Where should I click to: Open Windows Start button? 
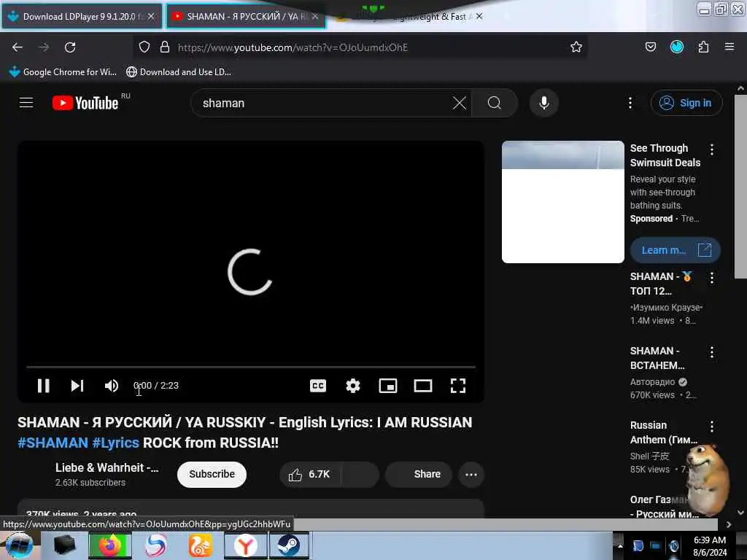(x=19, y=545)
